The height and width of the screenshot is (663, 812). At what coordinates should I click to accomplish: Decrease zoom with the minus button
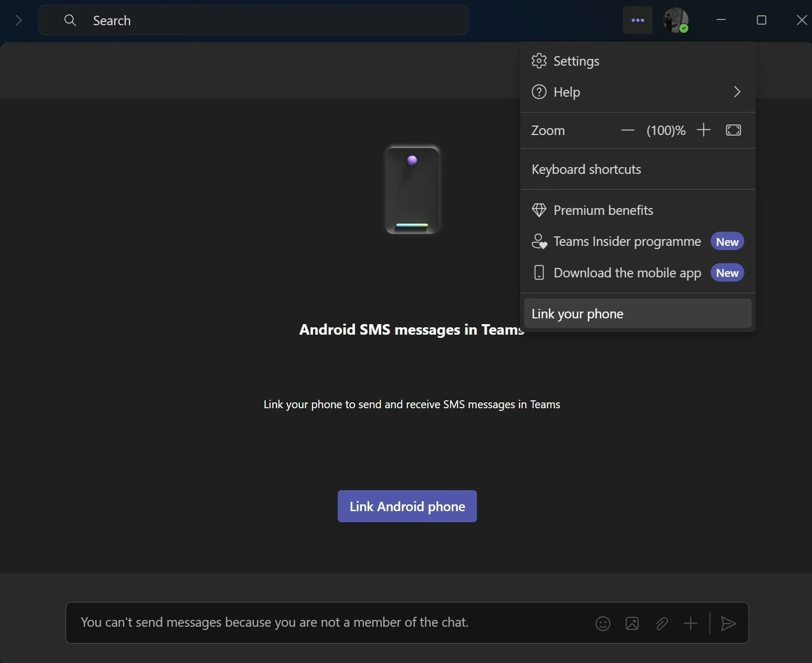click(628, 130)
